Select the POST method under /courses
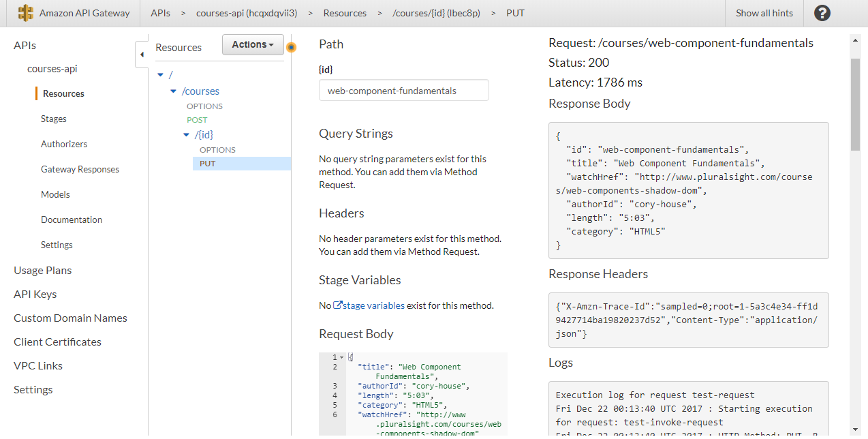The width and height of the screenshot is (868, 439). click(x=197, y=120)
